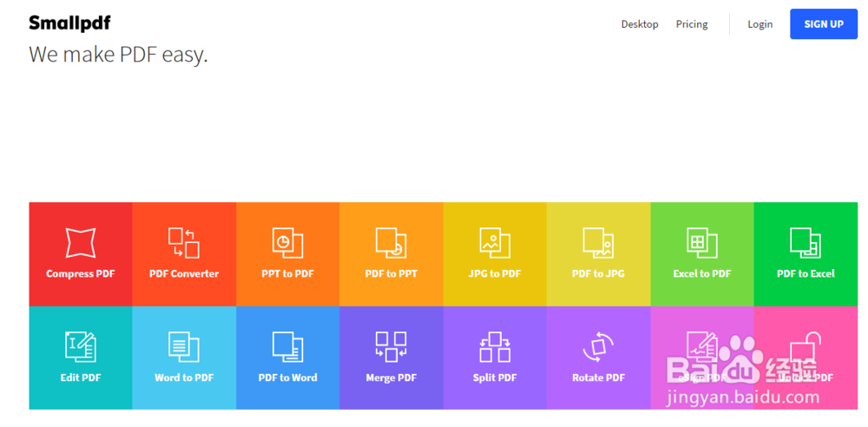Select the PDF to Excel icon
This screenshot has height=427, width=868.
[x=806, y=243]
